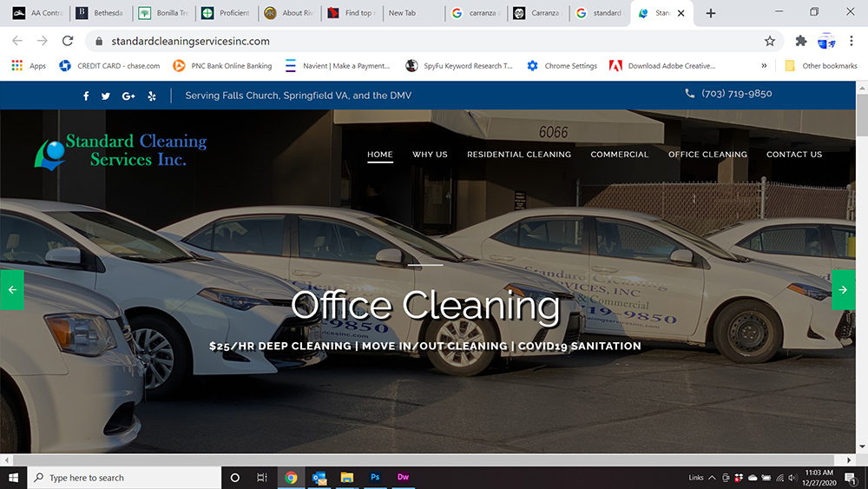Switch to the standard Google search tab
Viewport: 868px width, 489px height.
[x=600, y=13]
